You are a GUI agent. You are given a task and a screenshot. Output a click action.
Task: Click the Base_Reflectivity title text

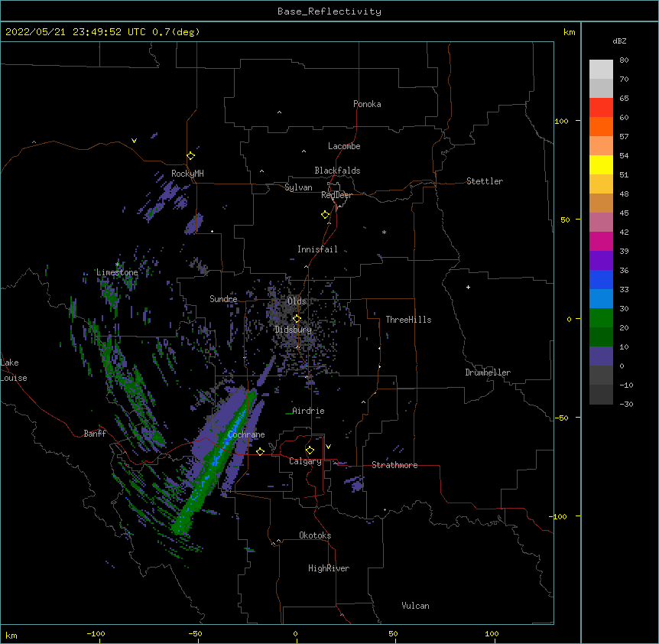coord(329,11)
